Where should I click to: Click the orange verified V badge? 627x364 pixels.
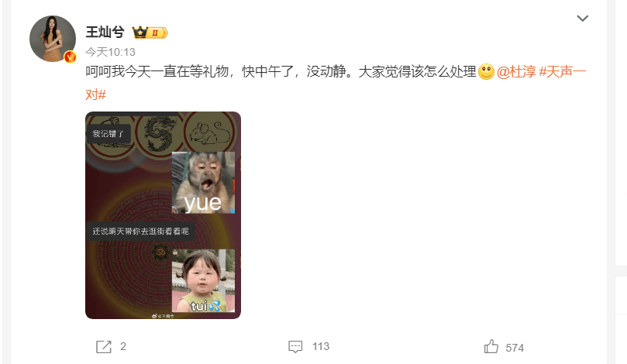[70, 57]
